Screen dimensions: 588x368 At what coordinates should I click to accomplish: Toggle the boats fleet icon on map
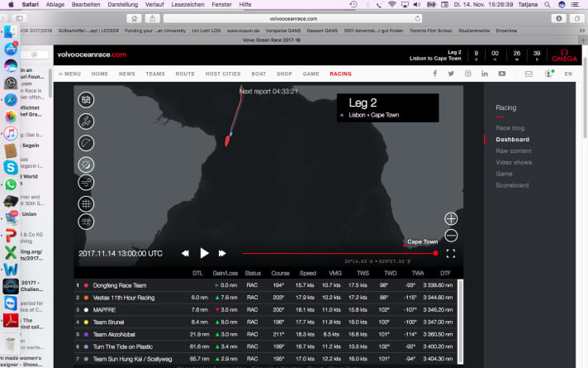coord(86,122)
